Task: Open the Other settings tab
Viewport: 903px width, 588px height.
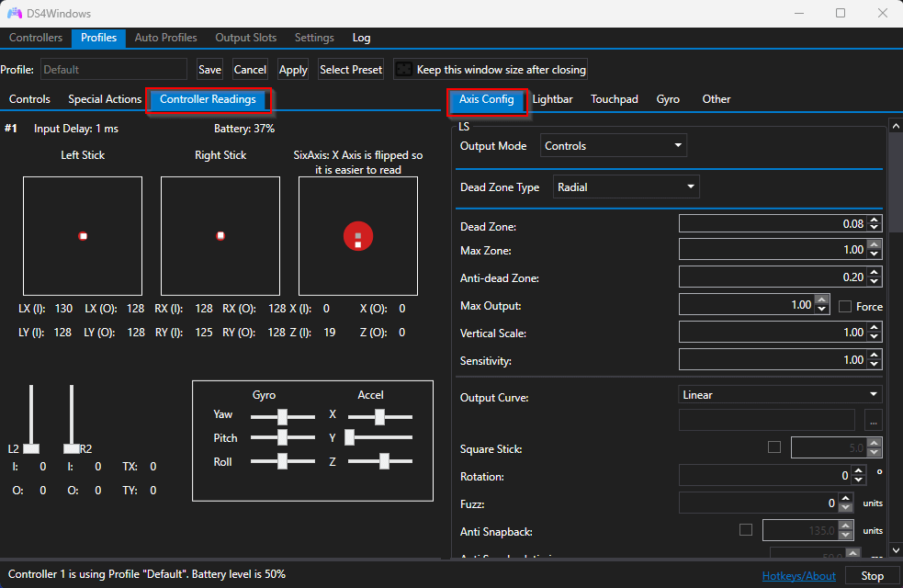Action: (717, 99)
